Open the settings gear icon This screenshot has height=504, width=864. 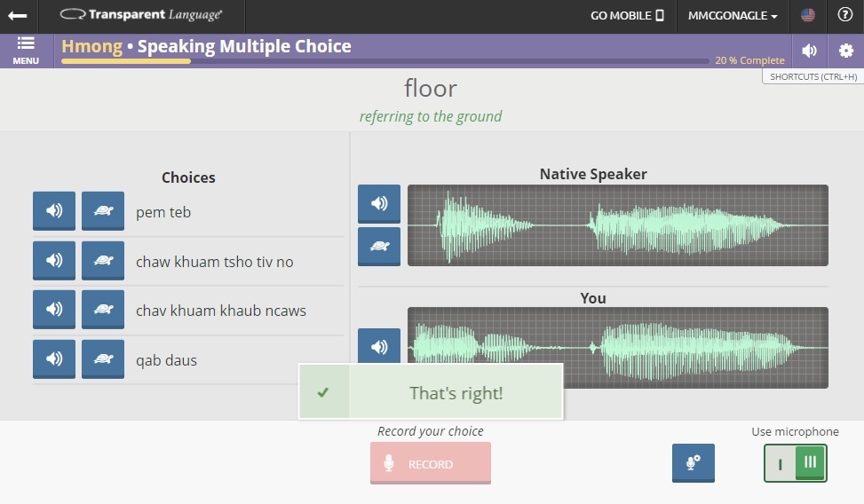click(846, 51)
